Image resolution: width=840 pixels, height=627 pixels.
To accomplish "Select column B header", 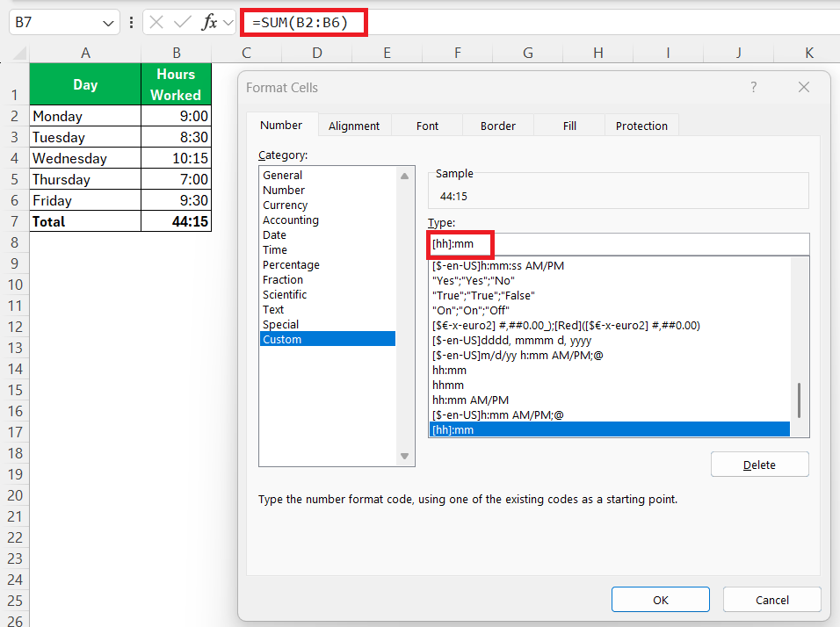I will [x=177, y=53].
